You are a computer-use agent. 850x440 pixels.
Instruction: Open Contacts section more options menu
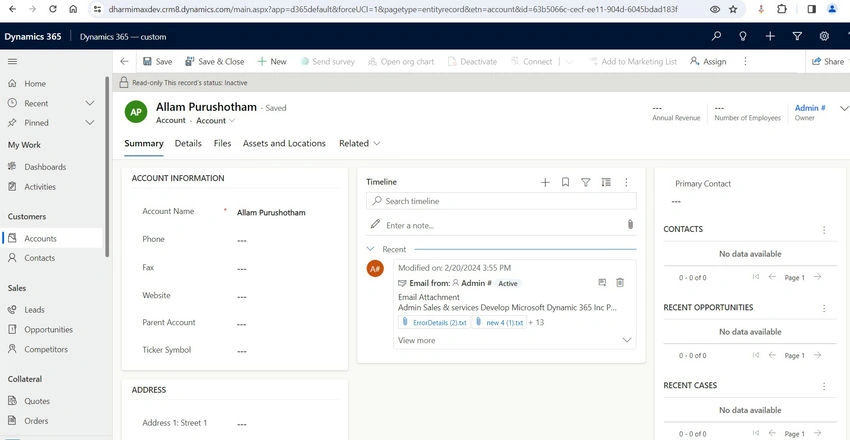pos(824,230)
